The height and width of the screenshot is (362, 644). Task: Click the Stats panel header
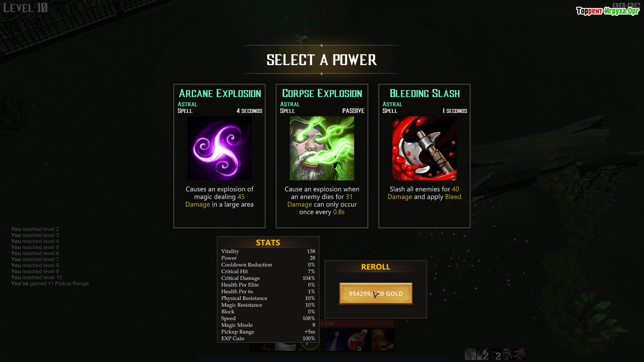[268, 242]
